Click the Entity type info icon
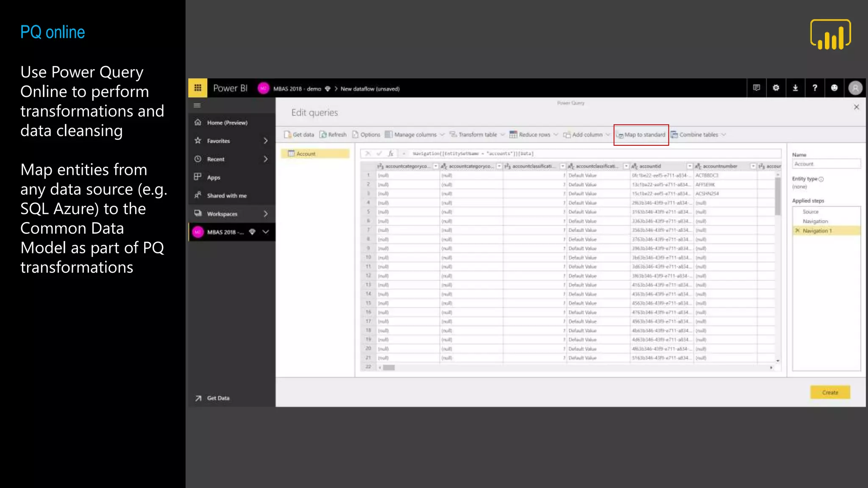This screenshot has width=868, height=488. [x=821, y=179]
